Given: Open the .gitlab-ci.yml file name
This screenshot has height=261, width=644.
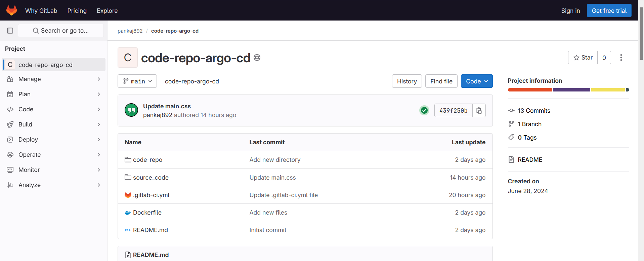Looking at the screenshot, I should click(x=151, y=195).
